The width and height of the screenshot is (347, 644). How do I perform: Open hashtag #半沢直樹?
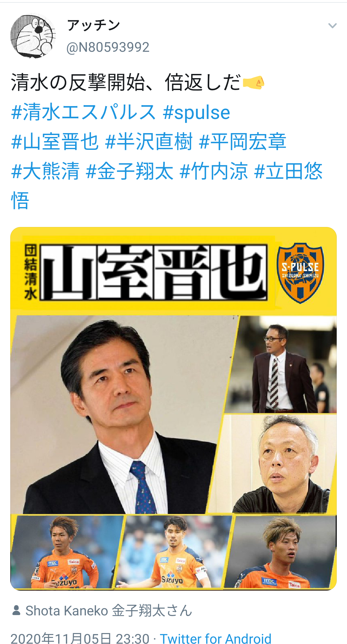[149, 141]
